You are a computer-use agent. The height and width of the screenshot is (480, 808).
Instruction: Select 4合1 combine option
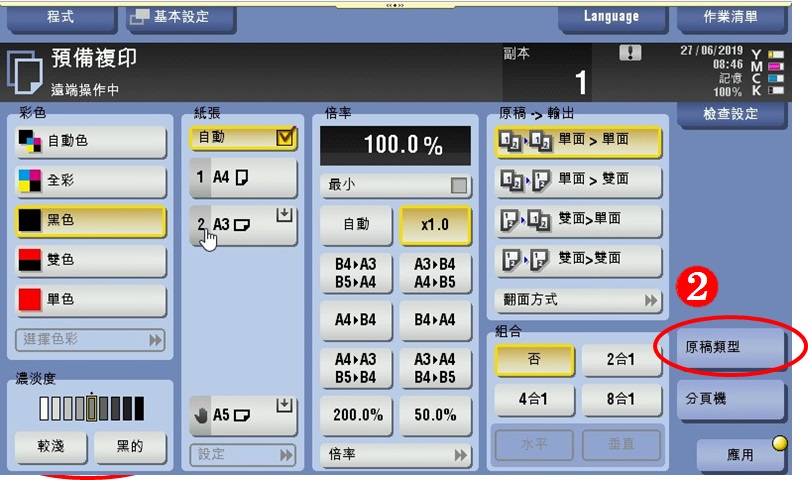pos(534,399)
